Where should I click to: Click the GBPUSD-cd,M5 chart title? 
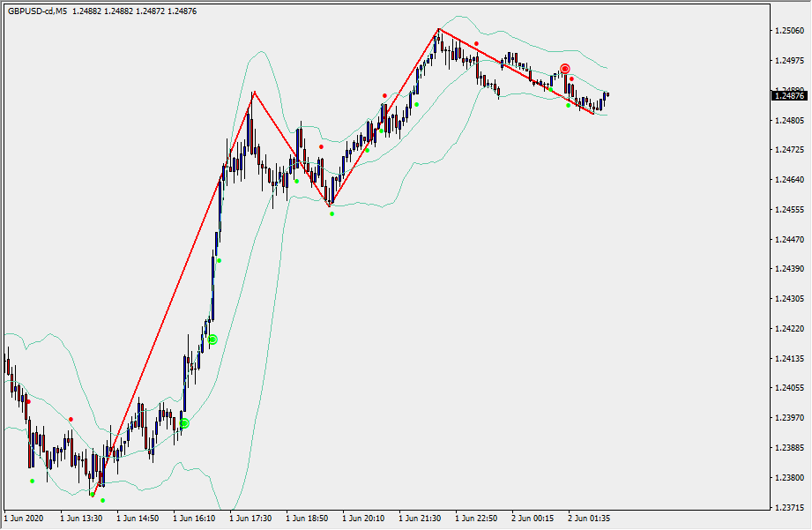(38, 11)
